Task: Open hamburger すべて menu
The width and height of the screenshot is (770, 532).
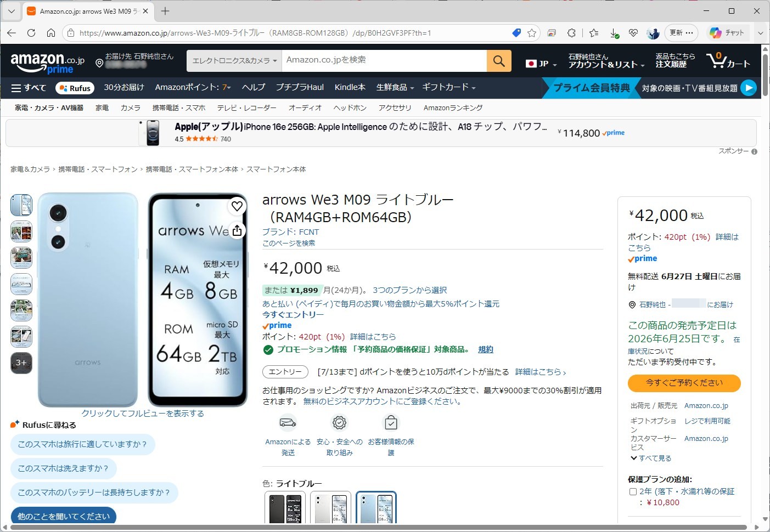Action: (29, 88)
